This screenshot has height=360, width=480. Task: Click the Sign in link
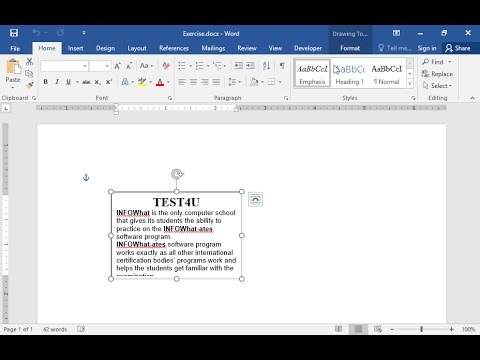[x=427, y=48]
